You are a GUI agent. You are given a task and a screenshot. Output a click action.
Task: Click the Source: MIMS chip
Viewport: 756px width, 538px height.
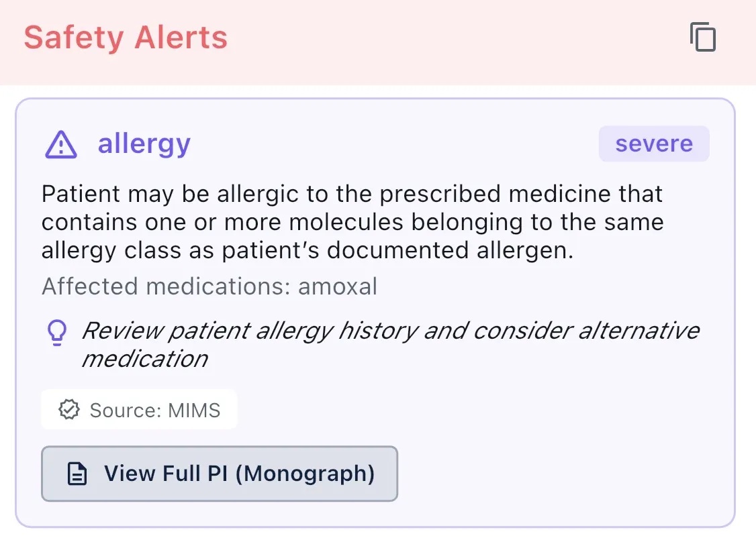pyautogui.click(x=139, y=409)
